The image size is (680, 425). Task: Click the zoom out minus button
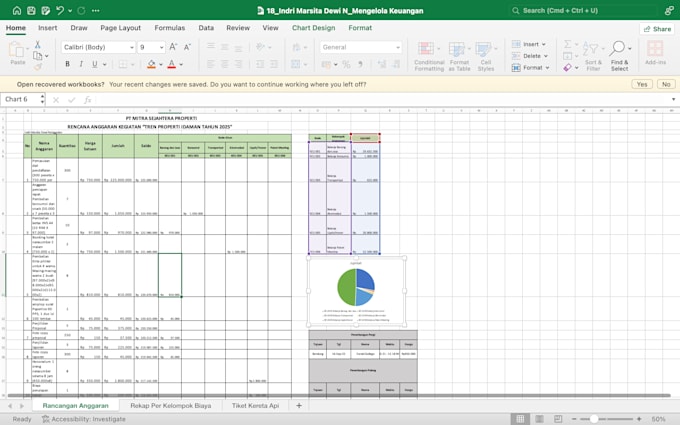pos(574,419)
